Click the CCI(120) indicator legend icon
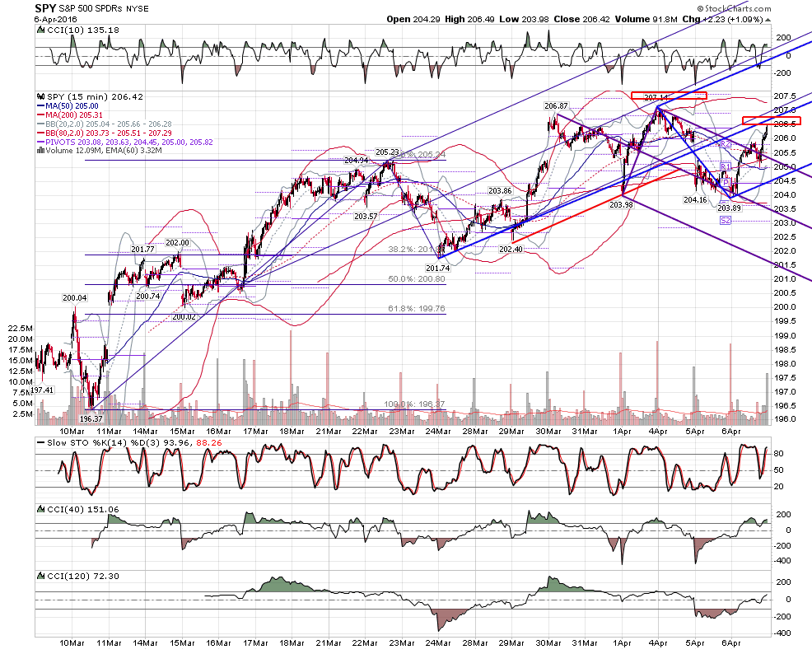 pyautogui.click(x=41, y=576)
